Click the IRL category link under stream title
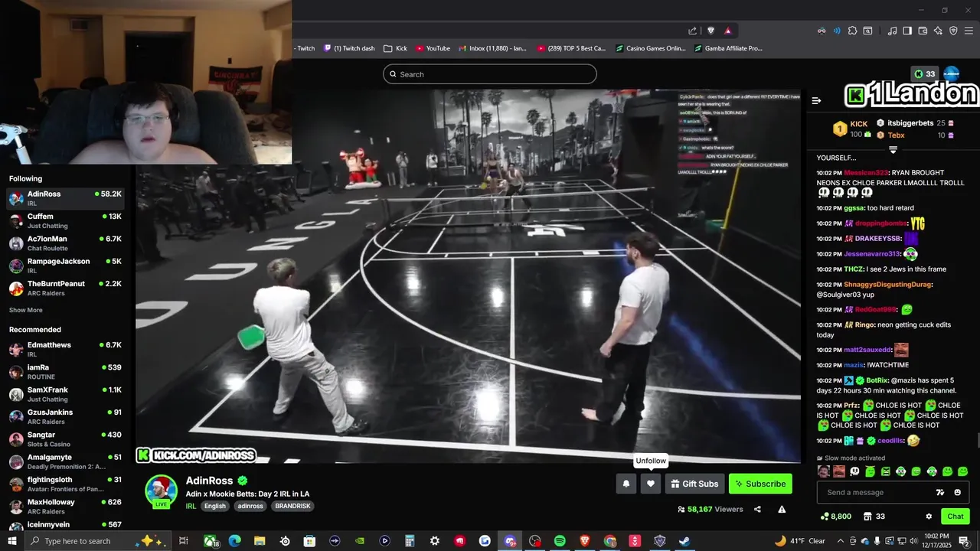 pyautogui.click(x=191, y=506)
